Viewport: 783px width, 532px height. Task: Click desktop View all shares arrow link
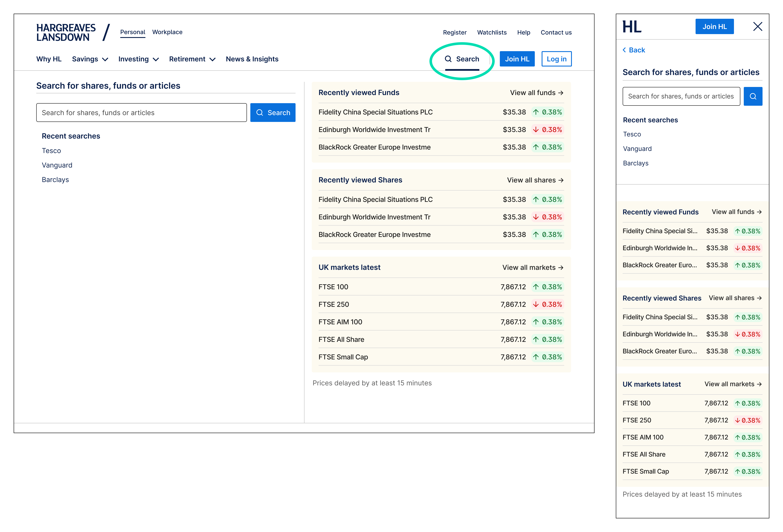(535, 180)
